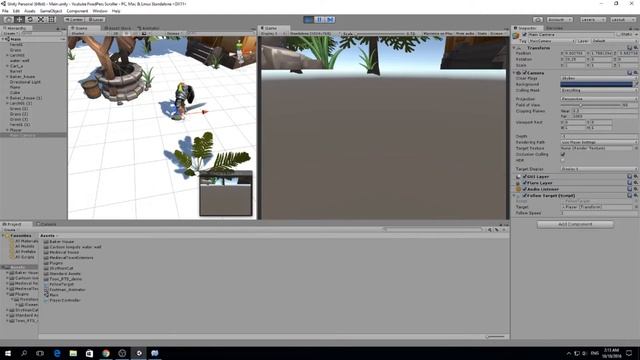Viewport: 640px width, 360px height.
Task: Toggle the Local handle rotation button
Action: click(96, 20)
